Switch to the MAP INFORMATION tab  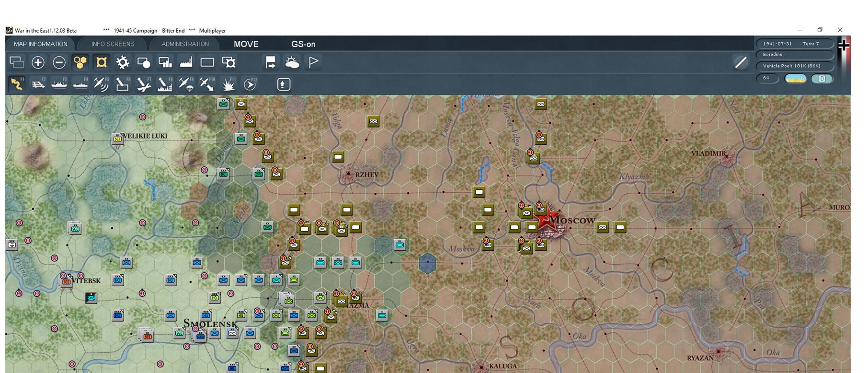click(41, 44)
